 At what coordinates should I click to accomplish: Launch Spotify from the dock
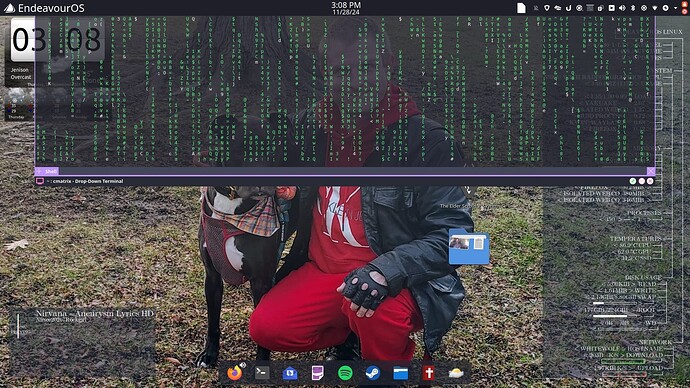point(345,373)
